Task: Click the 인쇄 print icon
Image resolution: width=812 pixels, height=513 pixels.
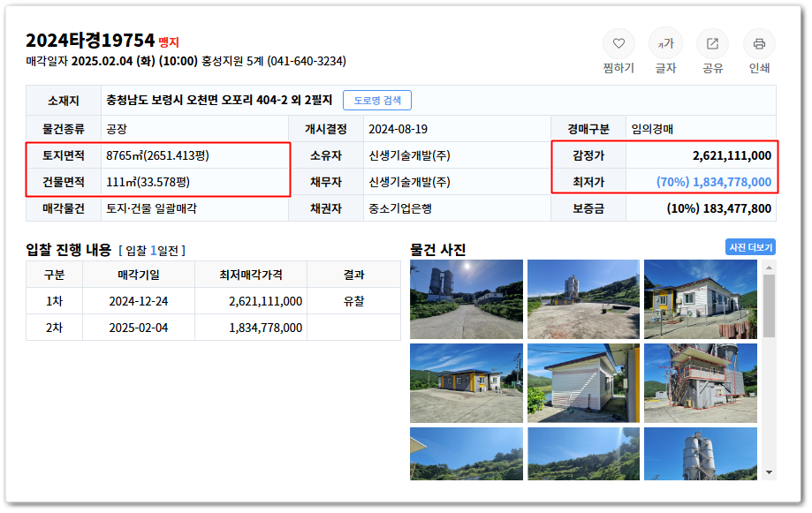Action: [x=759, y=44]
